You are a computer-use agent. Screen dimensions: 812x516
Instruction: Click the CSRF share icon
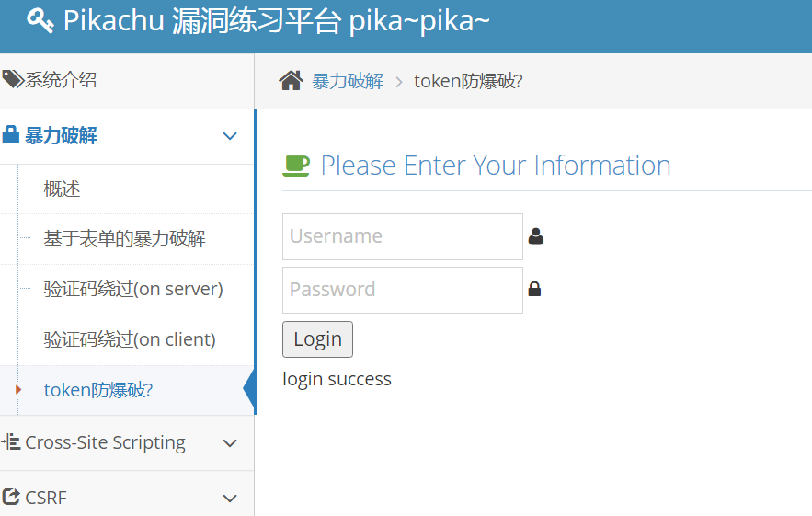click(11, 498)
